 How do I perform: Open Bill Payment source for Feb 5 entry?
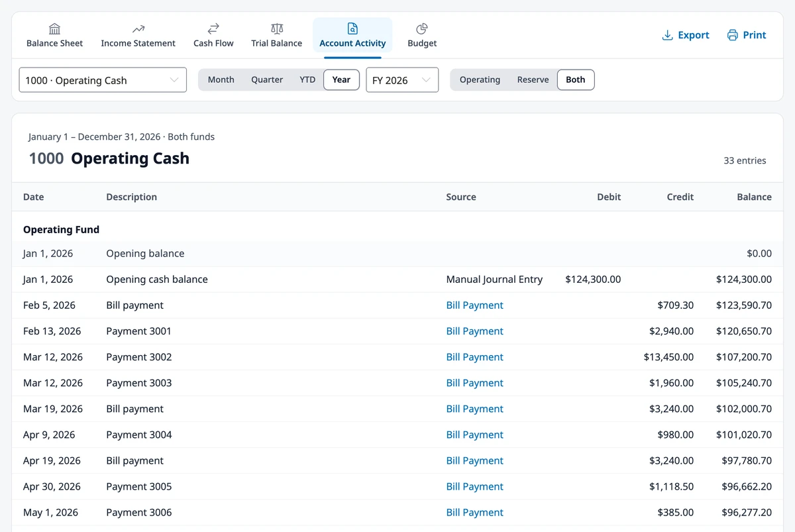pyautogui.click(x=474, y=305)
